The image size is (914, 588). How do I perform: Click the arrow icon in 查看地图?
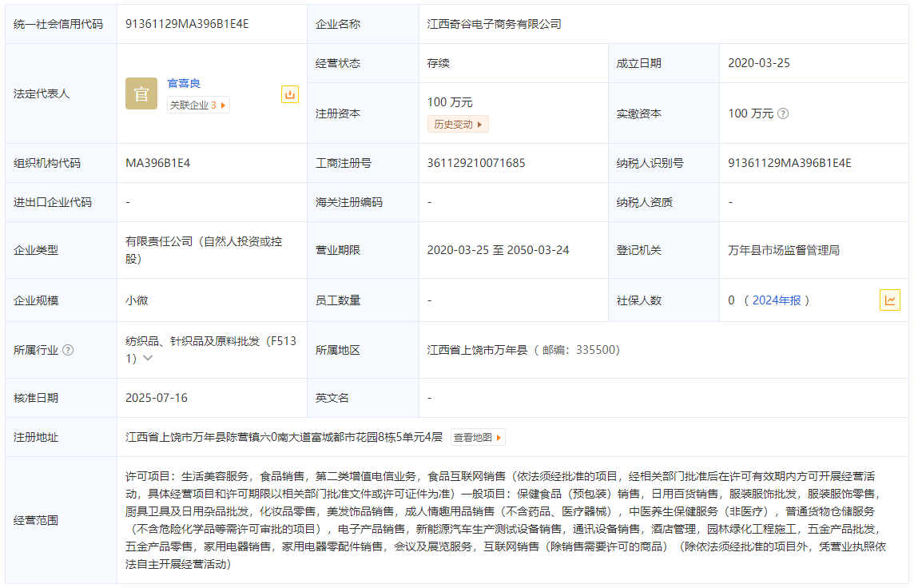coord(499,438)
